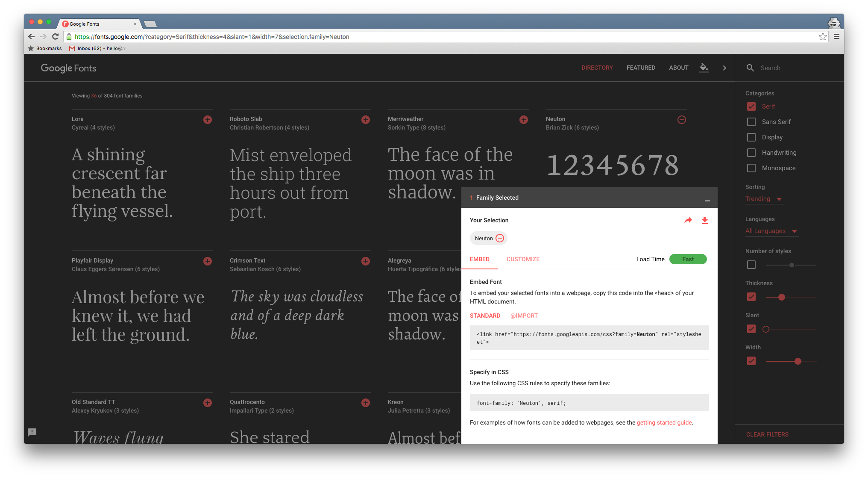Open a new browser tab

[150, 24]
